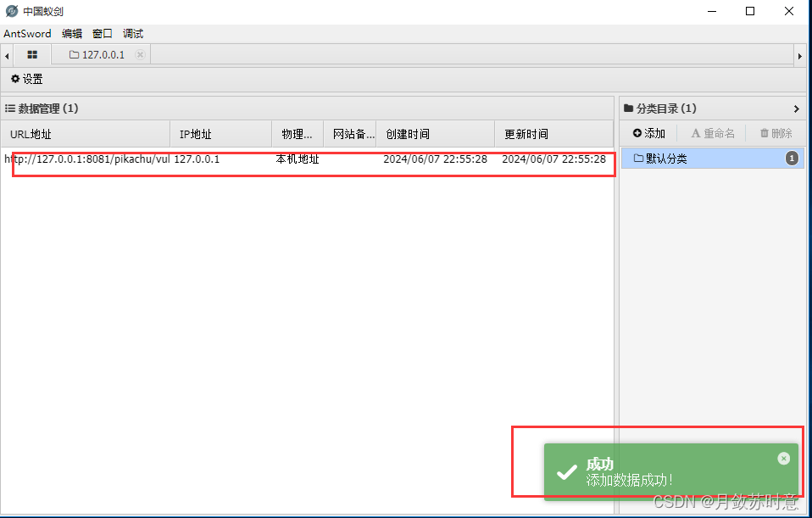Click the 网站备... column header

click(350, 134)
